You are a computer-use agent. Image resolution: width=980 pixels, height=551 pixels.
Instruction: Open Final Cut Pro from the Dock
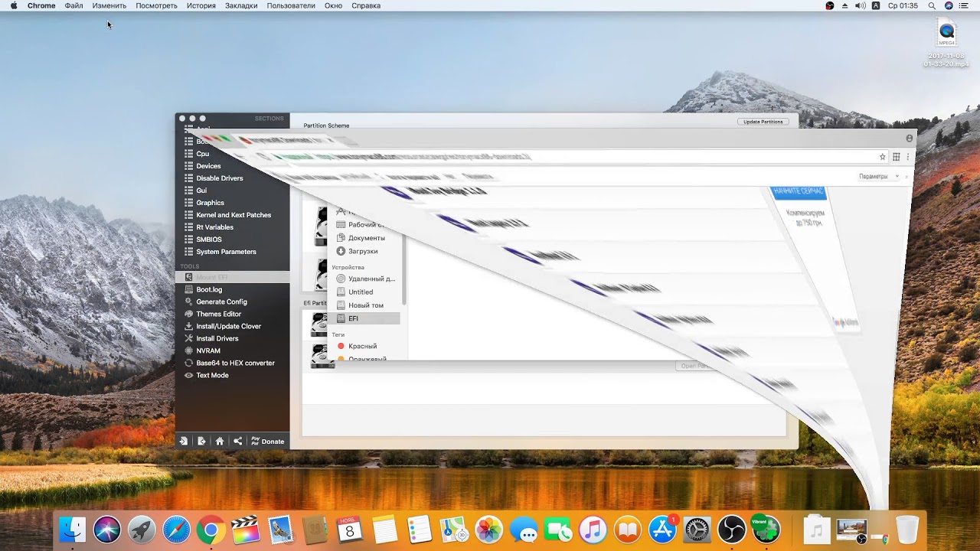pyautogui.click(x=246, y=529)
